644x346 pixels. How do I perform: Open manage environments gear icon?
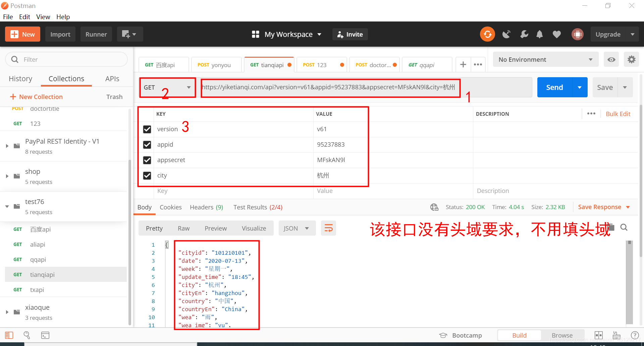(x=632, y=59)
